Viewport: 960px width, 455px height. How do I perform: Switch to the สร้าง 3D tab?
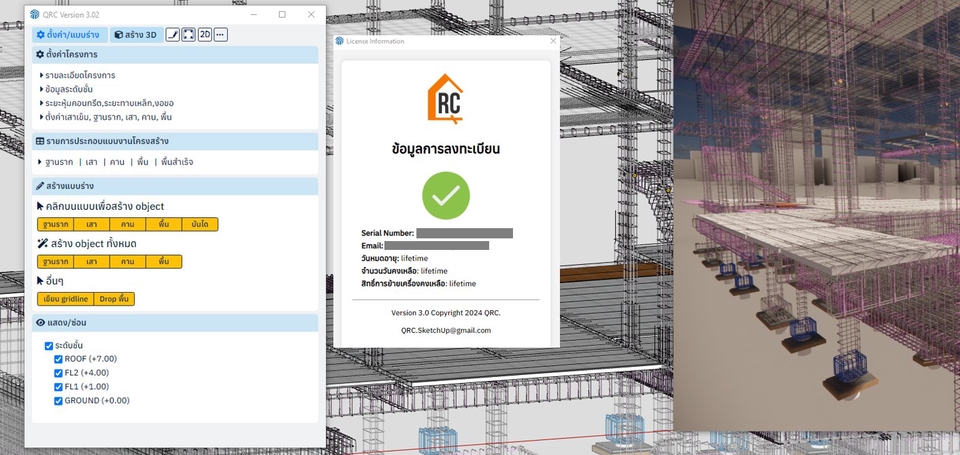136,35
